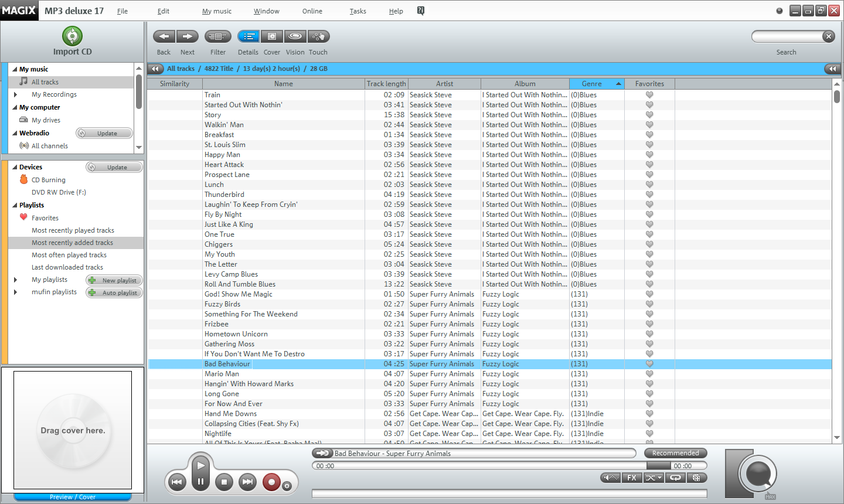Switch to Details view
844x504 pixels.
click(249, 36)
